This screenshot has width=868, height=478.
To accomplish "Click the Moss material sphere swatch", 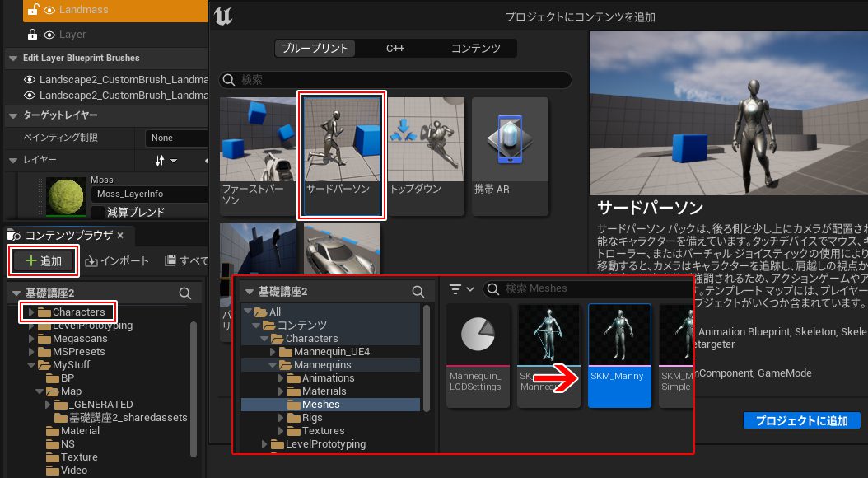I will (x=66, y=196).
